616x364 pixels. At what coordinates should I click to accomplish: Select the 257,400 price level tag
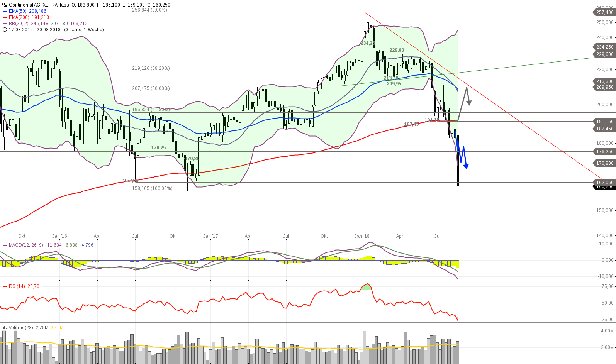click(604, 12)
